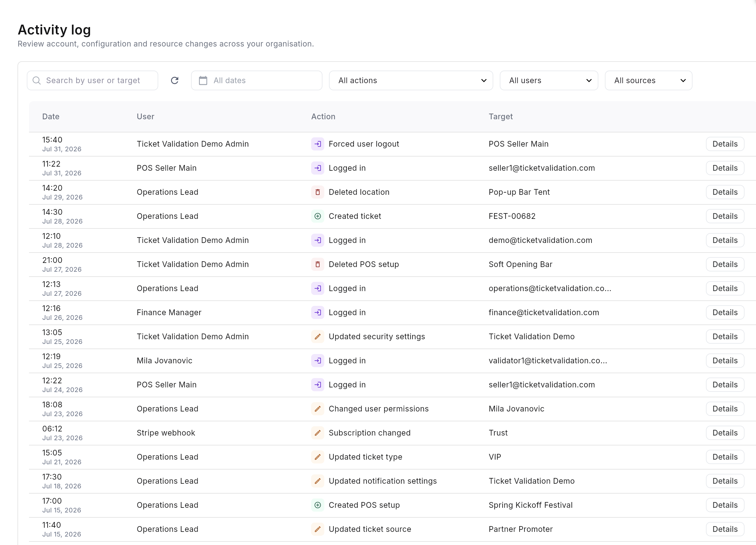Click login icon in the 12:22 Jul 24 row
Screen dimensions: 756x545
(318, 385)
